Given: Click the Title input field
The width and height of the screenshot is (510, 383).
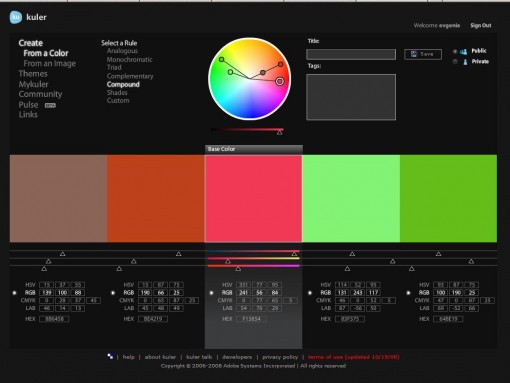Looking at the screenshot, I should coord(351,54).
